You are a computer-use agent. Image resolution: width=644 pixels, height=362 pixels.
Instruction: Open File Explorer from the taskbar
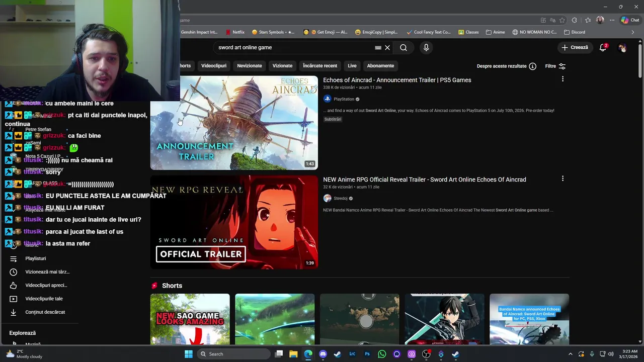[x=293, y=354]
